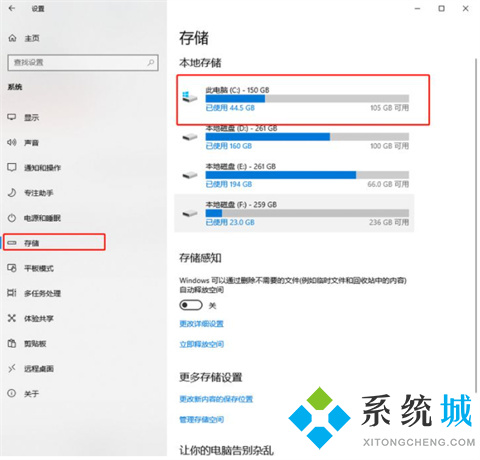Image resolution: width=480 pixels, height=460 pixels.
Task: Click the F: drive usage bar
Action: [307, 213]
